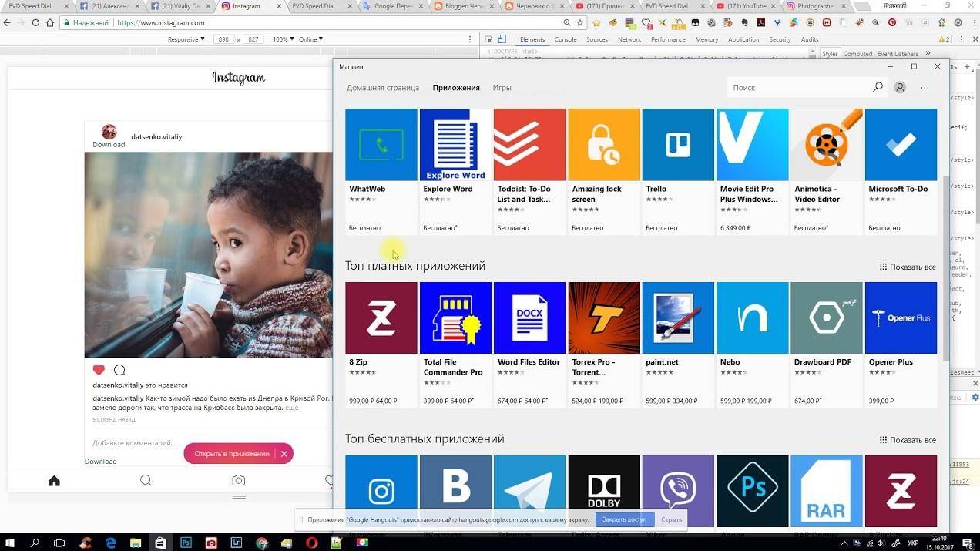Open the Console tab in DevTools
Image resolution: width=980 pixels, height=551 pixels.
566,39
